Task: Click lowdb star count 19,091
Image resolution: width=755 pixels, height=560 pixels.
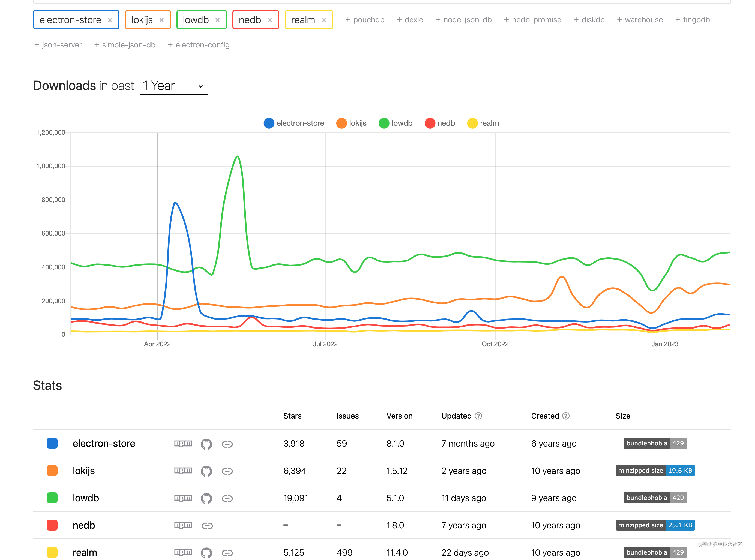Action: [296, 498]
